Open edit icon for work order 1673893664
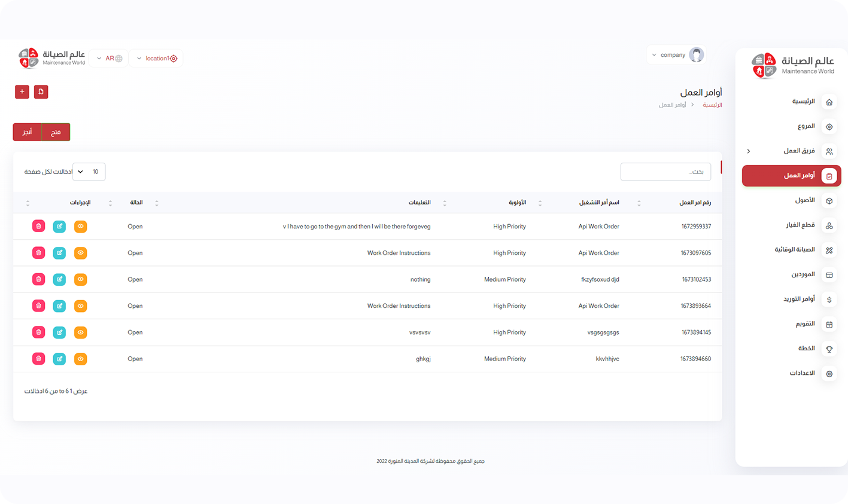This screenshot has width=848, height=504. click(59, 306)
